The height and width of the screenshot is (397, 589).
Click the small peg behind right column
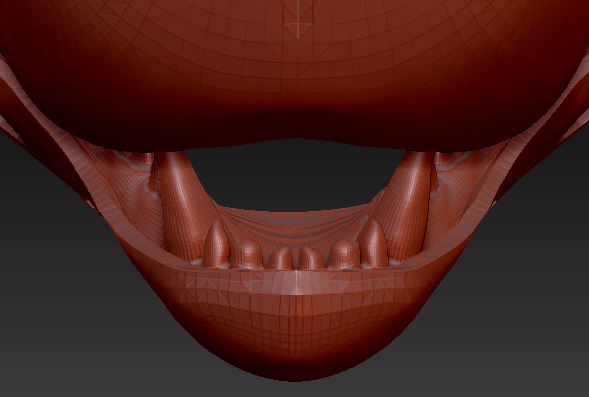point(434,176)
